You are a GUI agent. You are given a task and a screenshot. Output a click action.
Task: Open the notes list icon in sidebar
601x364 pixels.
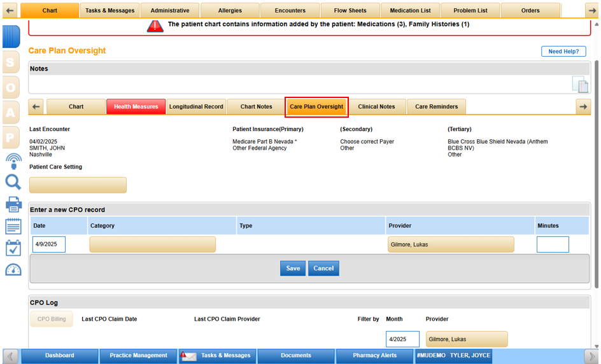13,226
